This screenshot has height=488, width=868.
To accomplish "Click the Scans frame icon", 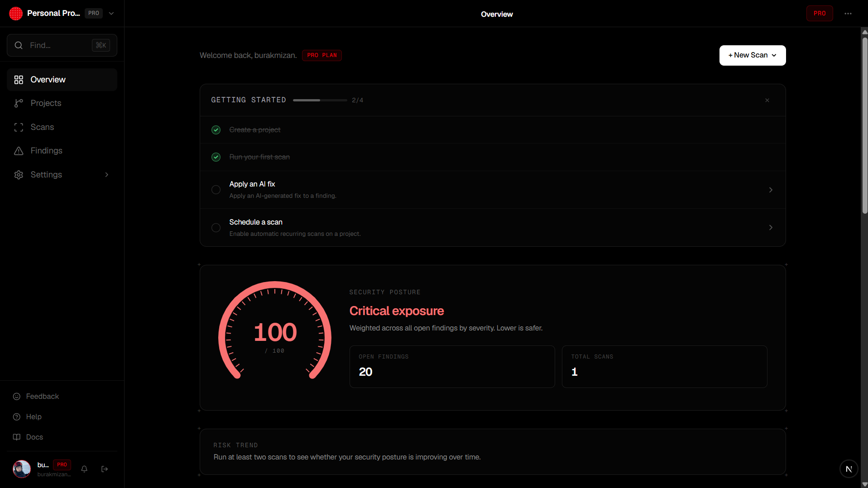I will click(x=19, y=127).
